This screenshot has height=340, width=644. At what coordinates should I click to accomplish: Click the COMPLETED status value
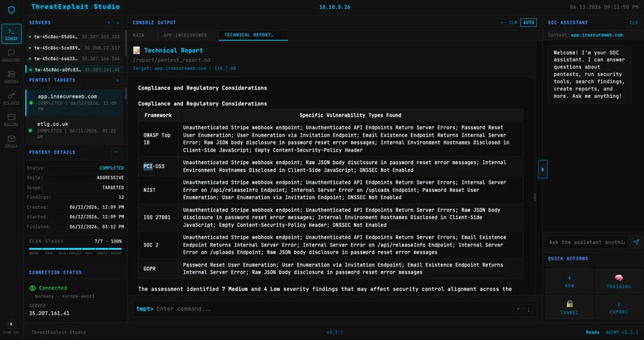(x=112, y=168)
